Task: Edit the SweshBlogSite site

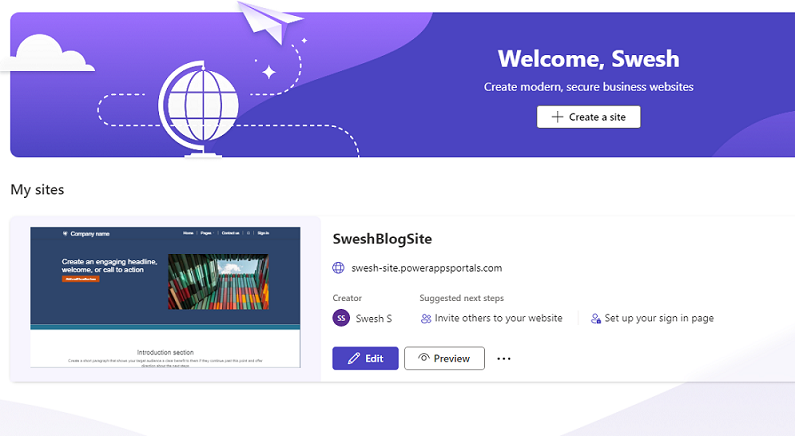Action: [366, 358]
